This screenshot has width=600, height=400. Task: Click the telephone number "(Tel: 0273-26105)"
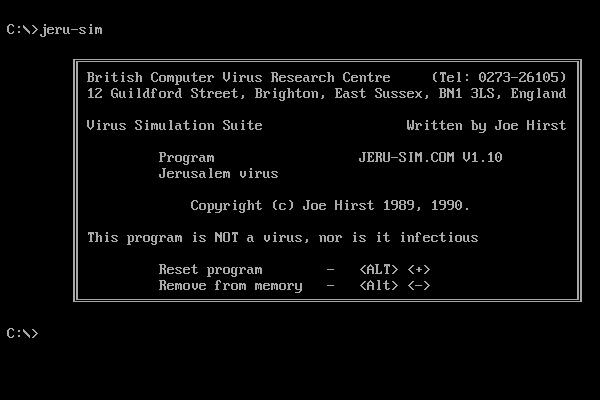[x=499, y=77]
